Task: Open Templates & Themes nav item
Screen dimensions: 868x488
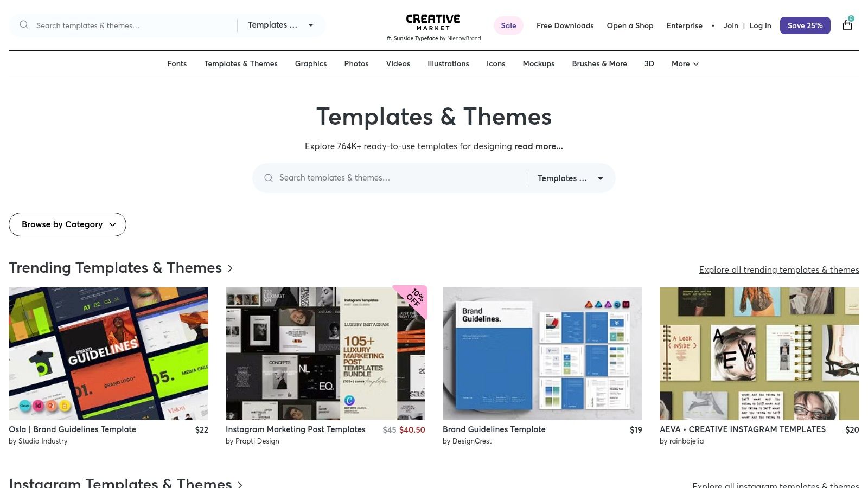Action: point(241,63)
